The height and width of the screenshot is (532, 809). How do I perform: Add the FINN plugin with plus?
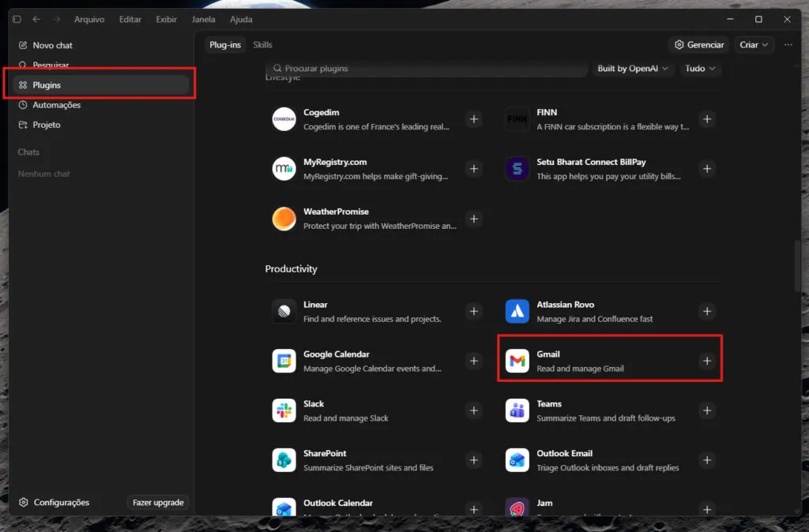tap(707, 119)
